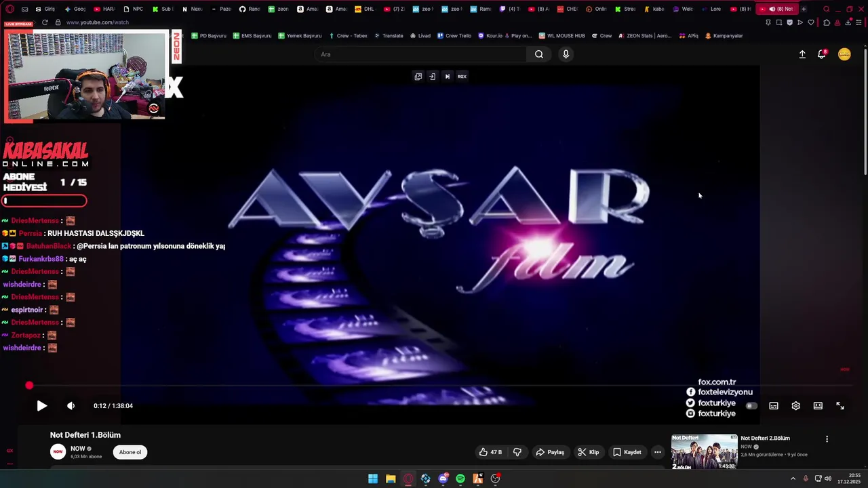Image resolution: width=868 pixels, height=488 pixels.
Task: Open the Not Defteri 2.Bölüm title
Action: [x=765, y=439]
